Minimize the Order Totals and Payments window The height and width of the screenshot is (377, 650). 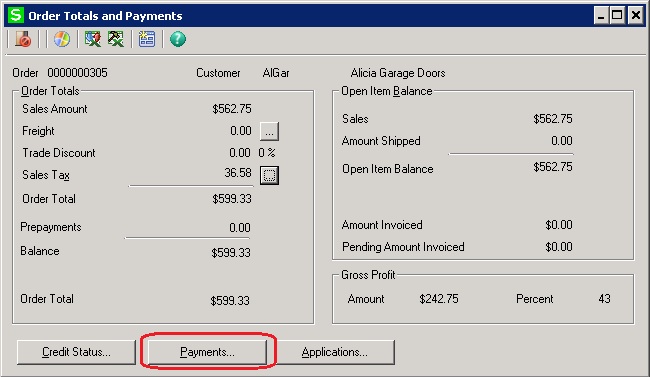click(x=601, y=16)
